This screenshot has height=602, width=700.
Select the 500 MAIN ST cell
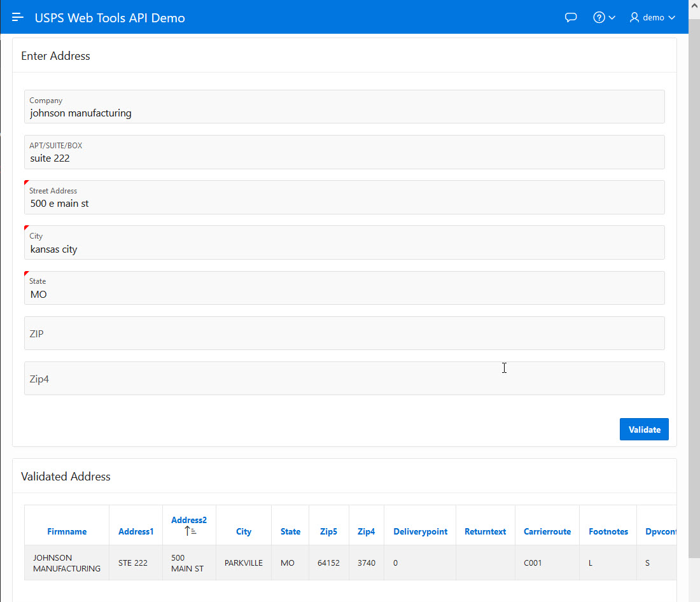pos(189,563)
